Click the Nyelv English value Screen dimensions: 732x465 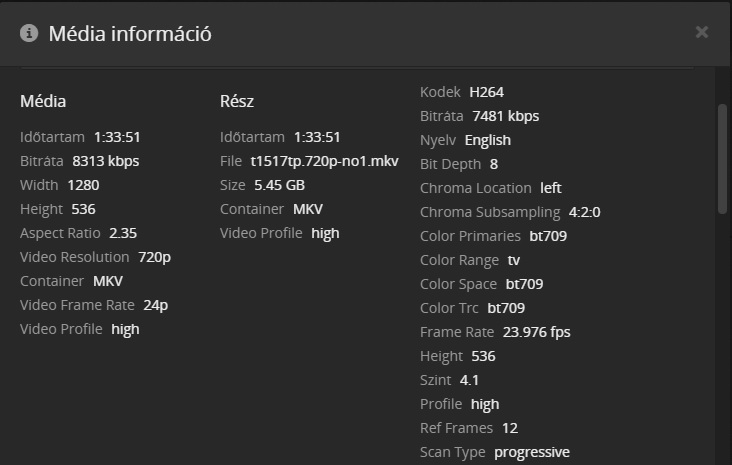tap(487, 140)
